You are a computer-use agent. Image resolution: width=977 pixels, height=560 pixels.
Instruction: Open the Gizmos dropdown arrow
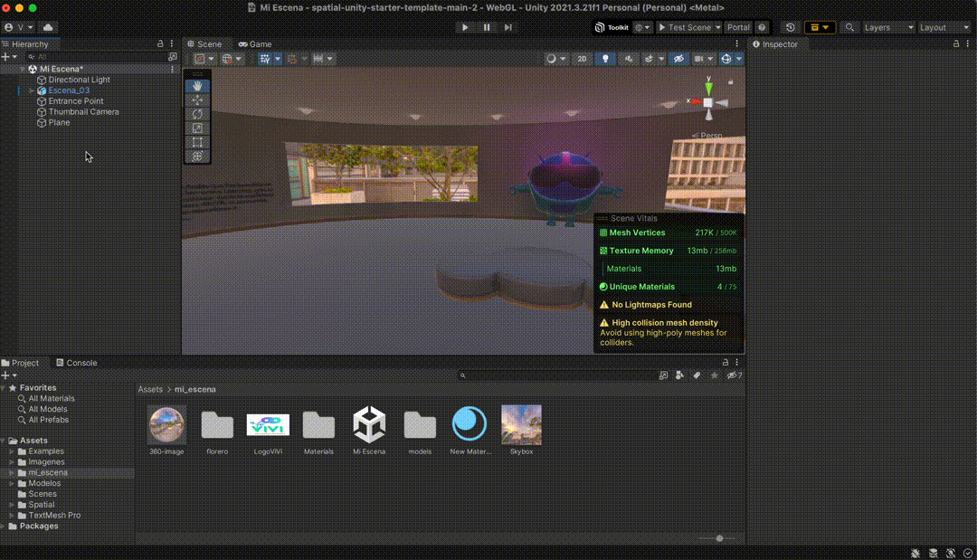(x=739, y=59)
